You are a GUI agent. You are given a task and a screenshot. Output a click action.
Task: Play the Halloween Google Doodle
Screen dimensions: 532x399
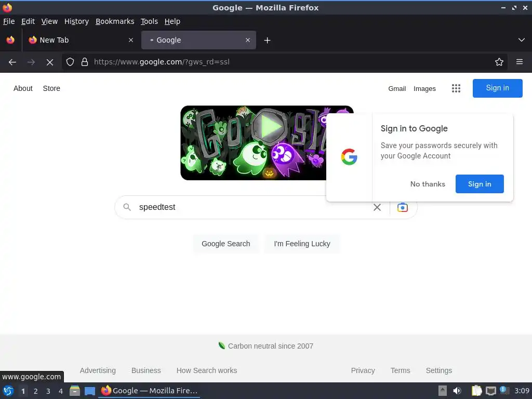(x=270, y=127)
